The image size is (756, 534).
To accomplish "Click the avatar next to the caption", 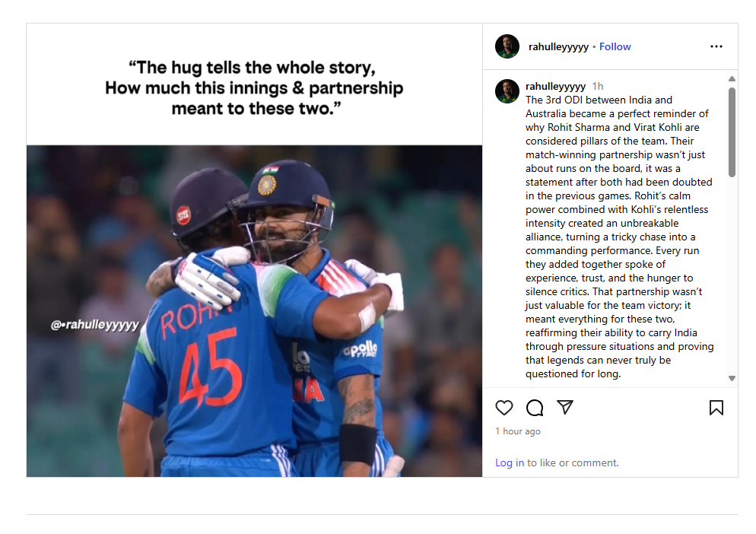I will point(507,91).
